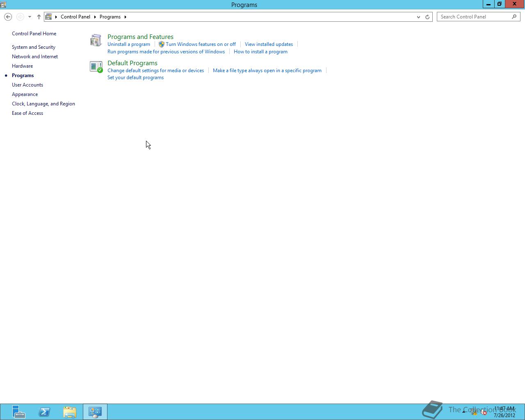Screen dimensions: 525x420
Task: Select the Programs breadcrumb
Action: click(x=110, y=17)
